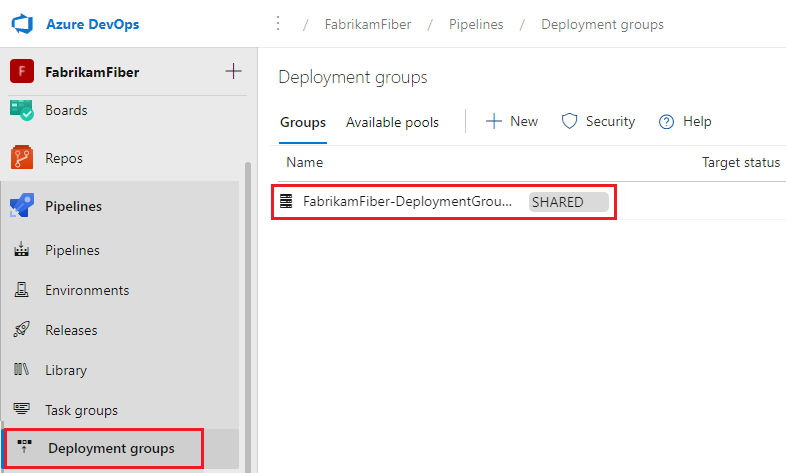
Task: Click the Azure DevOps logo icon
Action: coord(22,24)
